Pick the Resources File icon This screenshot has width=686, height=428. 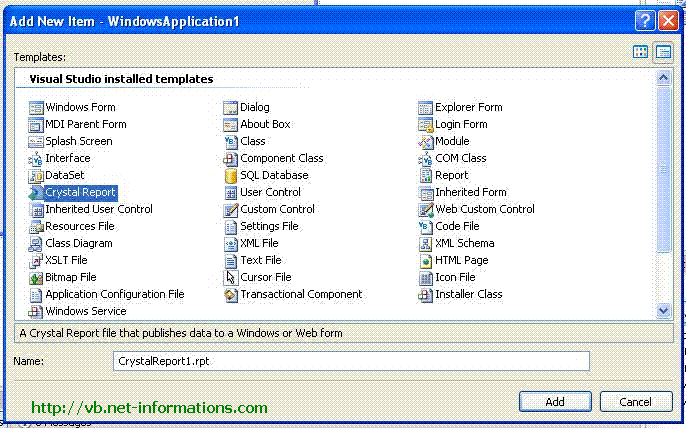pyautogui.click(x=36, y=227)
